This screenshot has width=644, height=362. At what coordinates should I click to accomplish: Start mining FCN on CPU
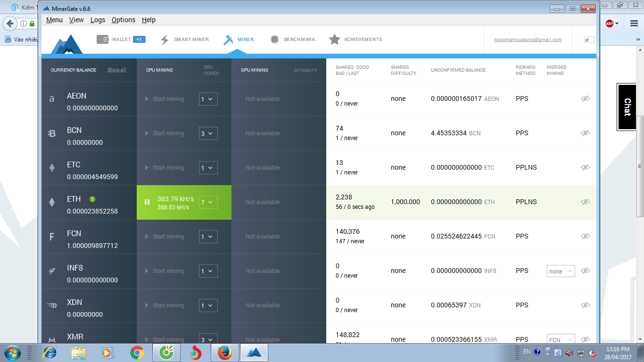(x=165, y=237)
